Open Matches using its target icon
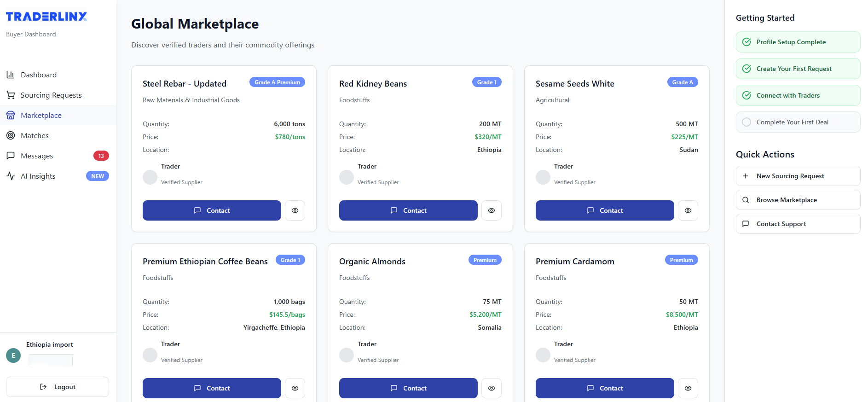The height and width of the screenshot is (402, 868). click(11, 135)
